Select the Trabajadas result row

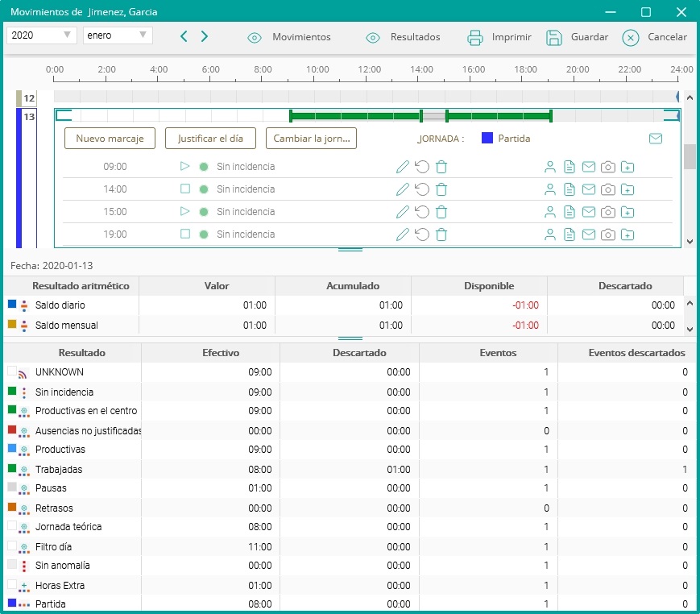(x=350, y=469)
